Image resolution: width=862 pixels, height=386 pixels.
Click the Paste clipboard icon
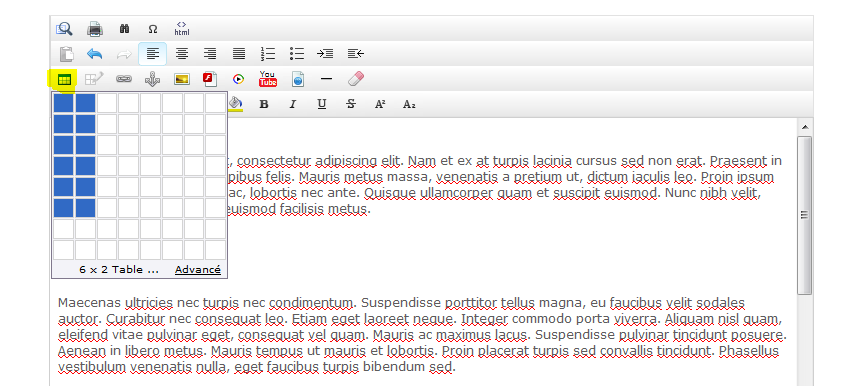(66, 54)
